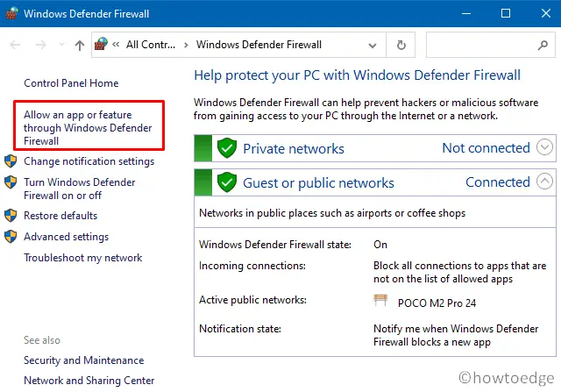Open Control Panel Home
Screen dimensions: 561x392
click(x=71, y=83)
